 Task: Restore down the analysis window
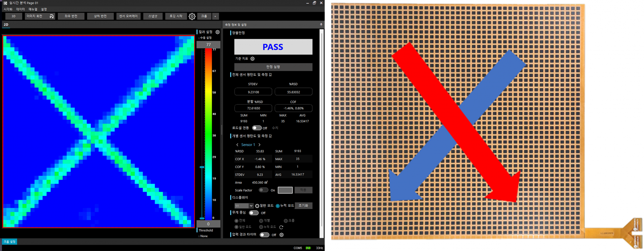point(314,3)
